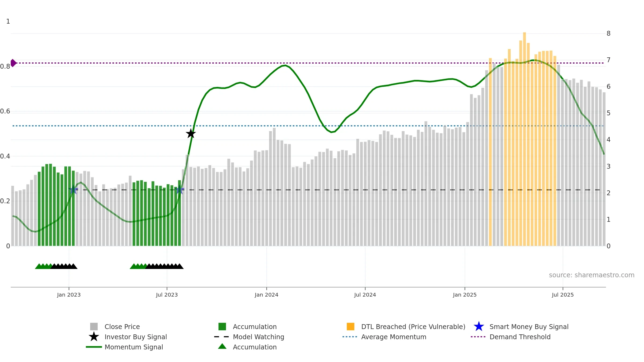
Task: Click the purple diamond Demand Threshold marker
Action: (x=13, y=63)
